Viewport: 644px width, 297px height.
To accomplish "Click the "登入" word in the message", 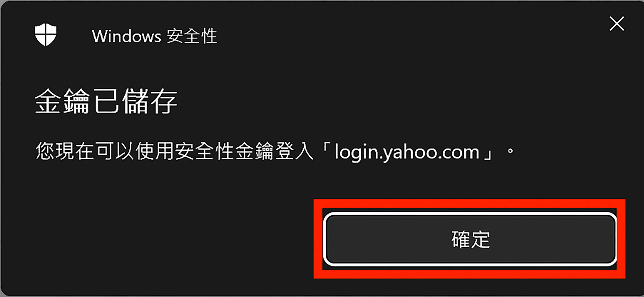I will click(294, 151).
